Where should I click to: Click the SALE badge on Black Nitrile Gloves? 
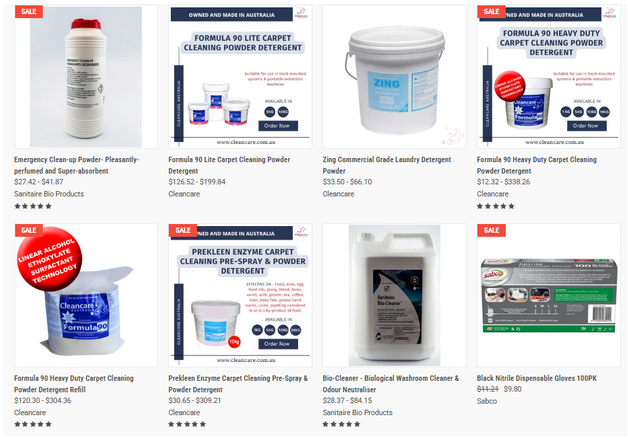(491, 230)
